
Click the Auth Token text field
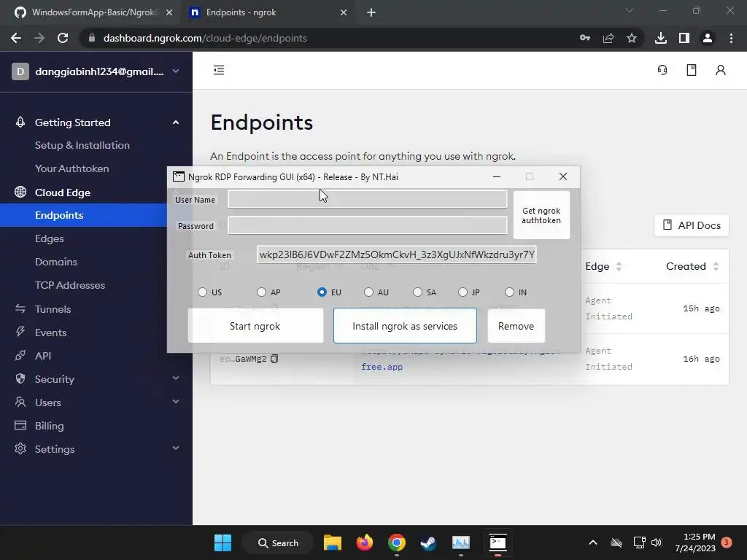click(396, 254)
